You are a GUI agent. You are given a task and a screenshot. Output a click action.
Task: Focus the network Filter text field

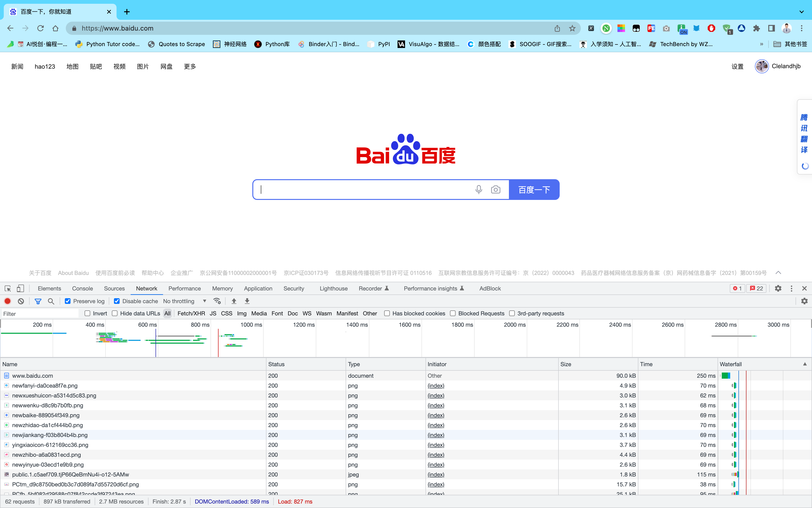(40, 314)
